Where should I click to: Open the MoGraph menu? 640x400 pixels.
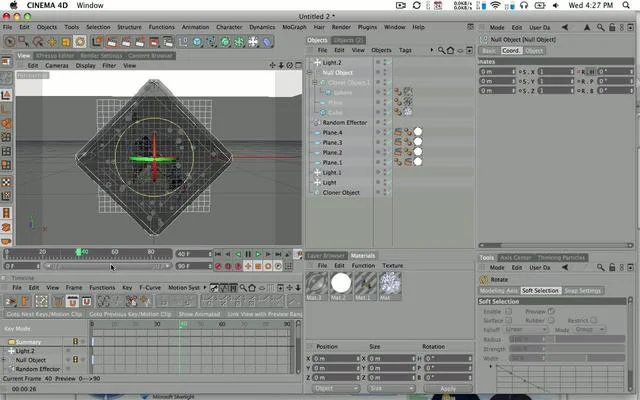pyautogui.click(x=294, y=27)
